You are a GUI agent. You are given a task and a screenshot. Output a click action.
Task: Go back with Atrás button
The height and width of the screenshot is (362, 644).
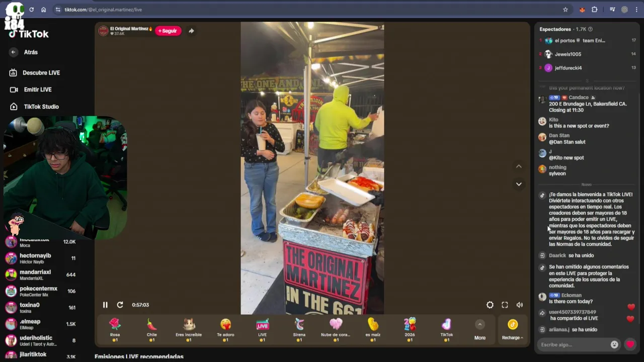[x=24, y=52]
